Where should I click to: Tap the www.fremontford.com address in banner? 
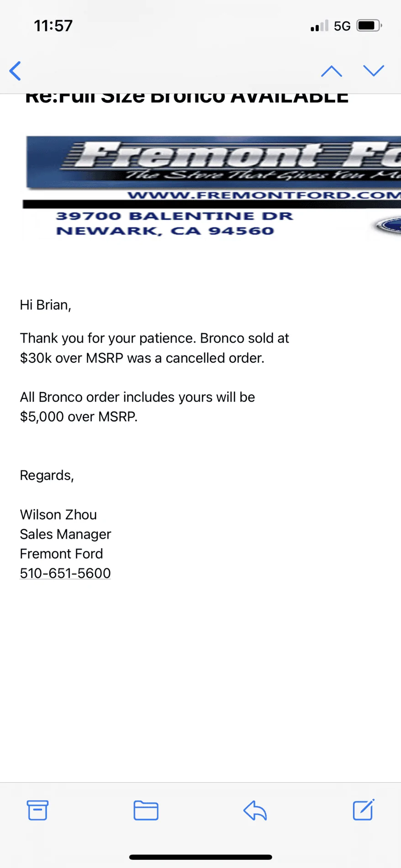point(264,195)
